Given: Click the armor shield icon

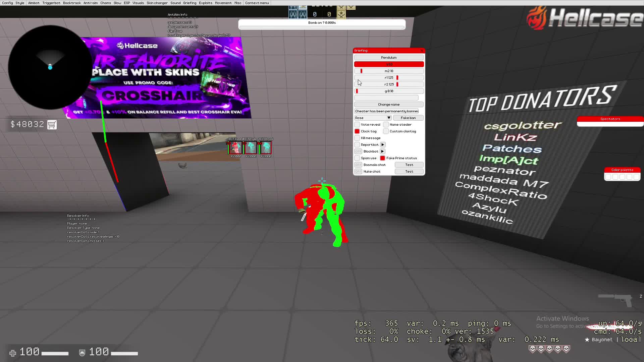Looking at the screenshot, I should (82, 353).
